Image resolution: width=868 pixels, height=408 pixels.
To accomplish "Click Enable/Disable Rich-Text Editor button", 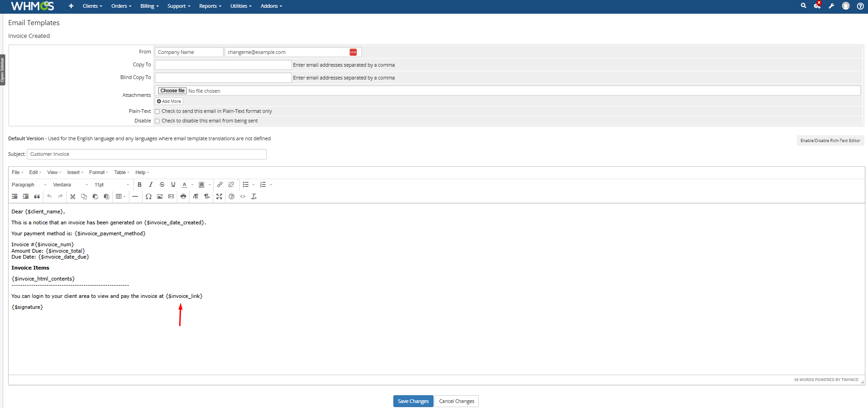I will point(830,141).
